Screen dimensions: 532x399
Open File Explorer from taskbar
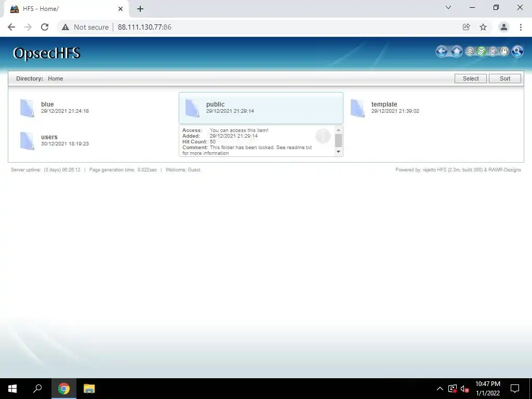point(89,389)
